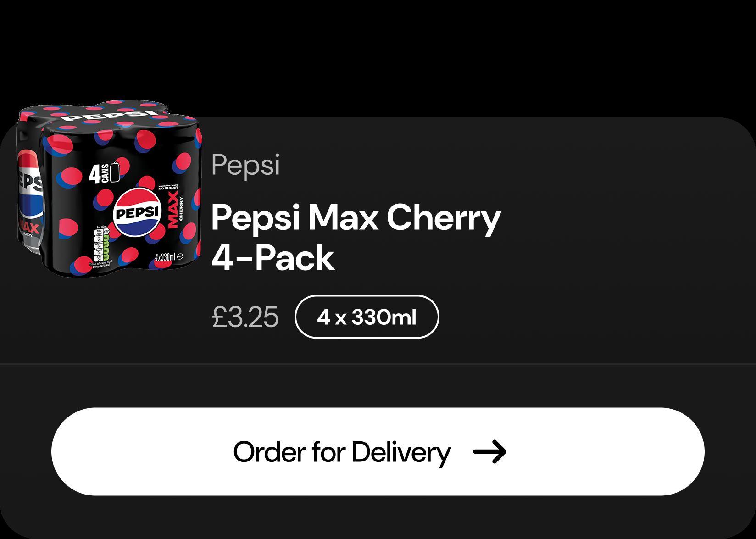Click the 'No Sugar' text on the pack
Screen dimensions: 756x539
[x=168, y=189]
